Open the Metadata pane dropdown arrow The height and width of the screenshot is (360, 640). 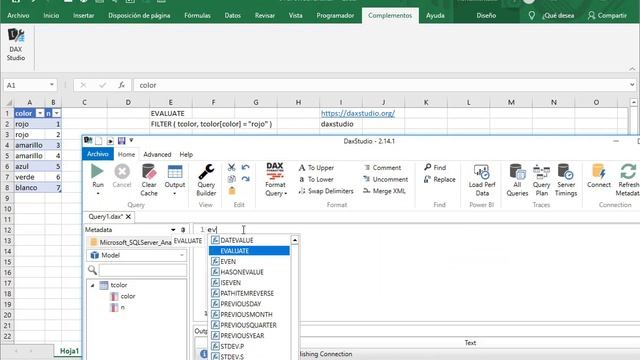point(173,230)
